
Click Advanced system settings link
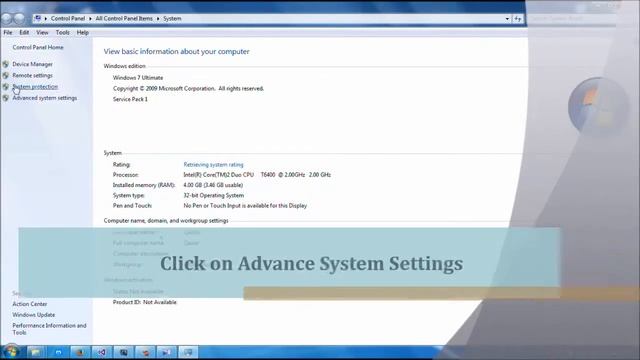44,98
